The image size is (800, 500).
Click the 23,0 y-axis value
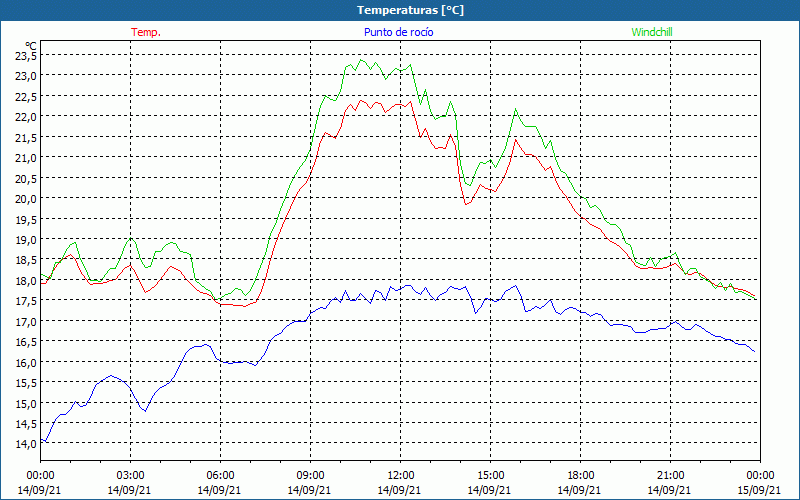pyautogui.click(x=26, y=76)
